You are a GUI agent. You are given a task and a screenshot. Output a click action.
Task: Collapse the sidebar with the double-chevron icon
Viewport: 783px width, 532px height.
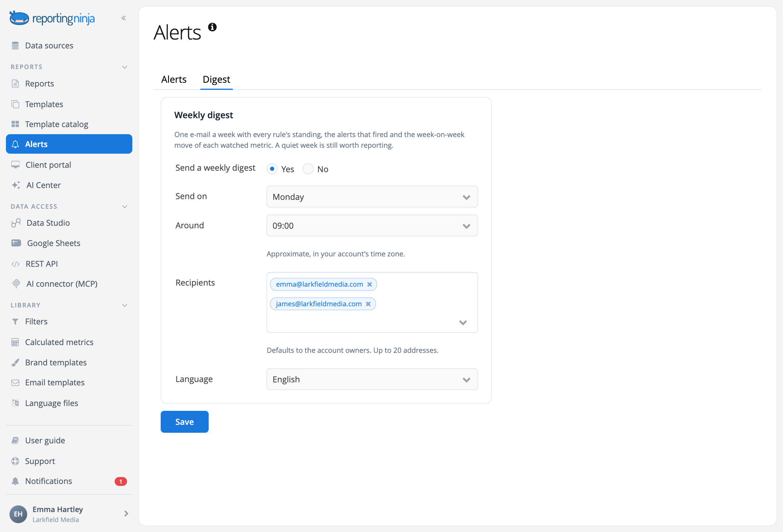point(124,18)
